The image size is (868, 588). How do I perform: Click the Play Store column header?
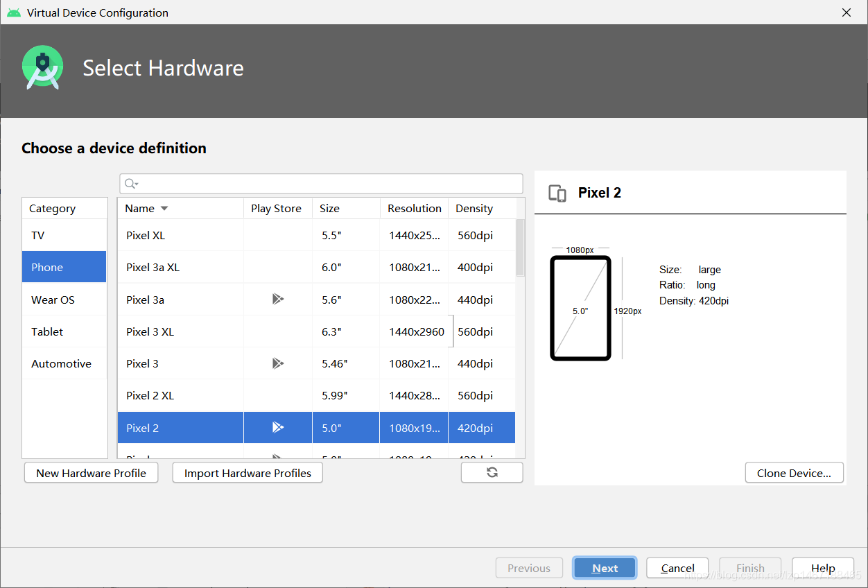tap(277, 208)
